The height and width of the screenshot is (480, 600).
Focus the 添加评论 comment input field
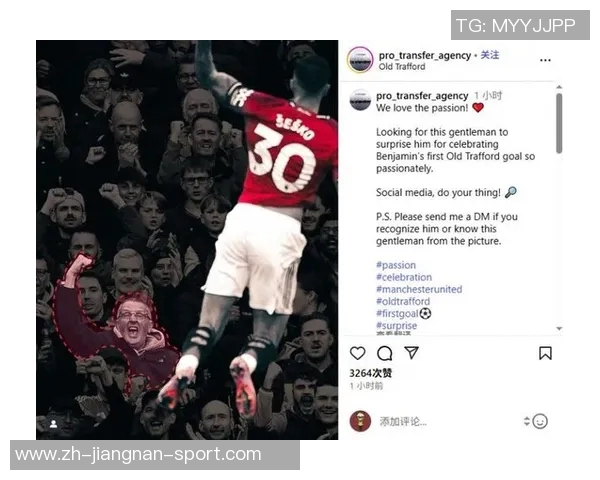[448, 422]
